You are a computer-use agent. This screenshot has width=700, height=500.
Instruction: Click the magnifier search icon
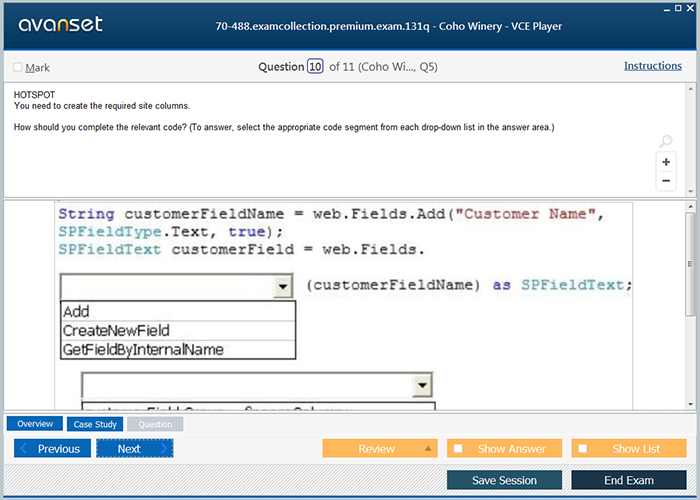666,141
